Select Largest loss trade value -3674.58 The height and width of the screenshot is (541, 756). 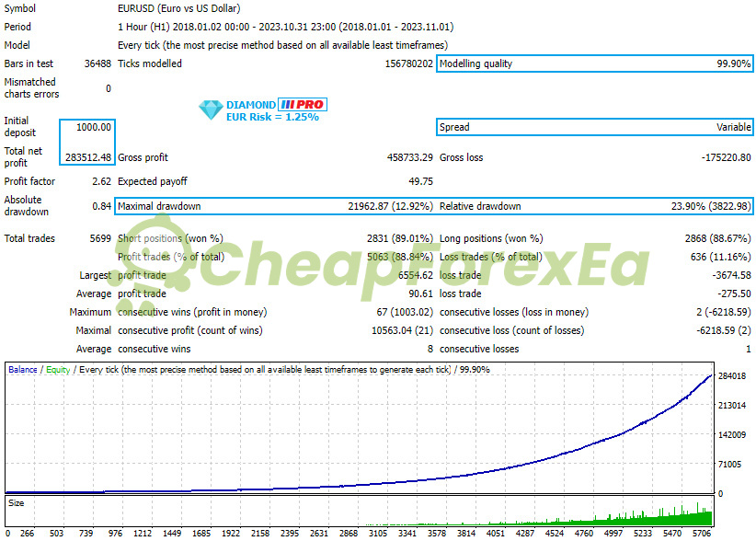pos(731,275)
